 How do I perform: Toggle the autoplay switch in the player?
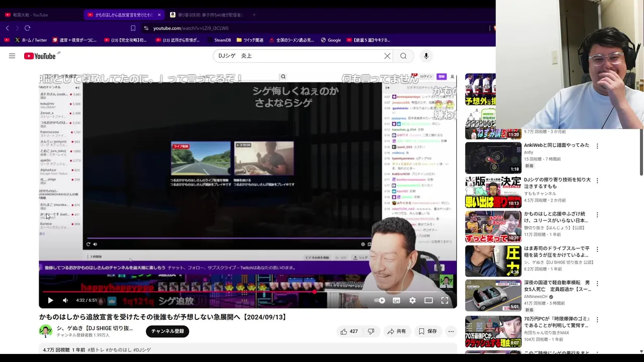pyautogui.click(x=380, y=300)
